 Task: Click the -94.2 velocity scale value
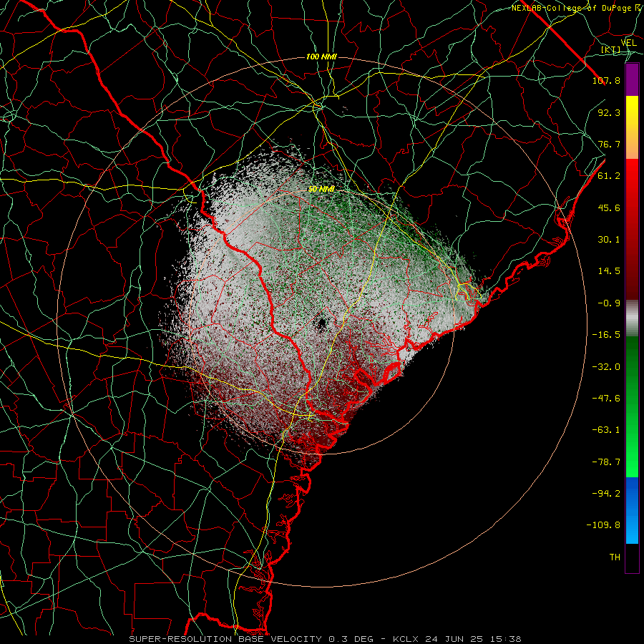click(606, 494)
